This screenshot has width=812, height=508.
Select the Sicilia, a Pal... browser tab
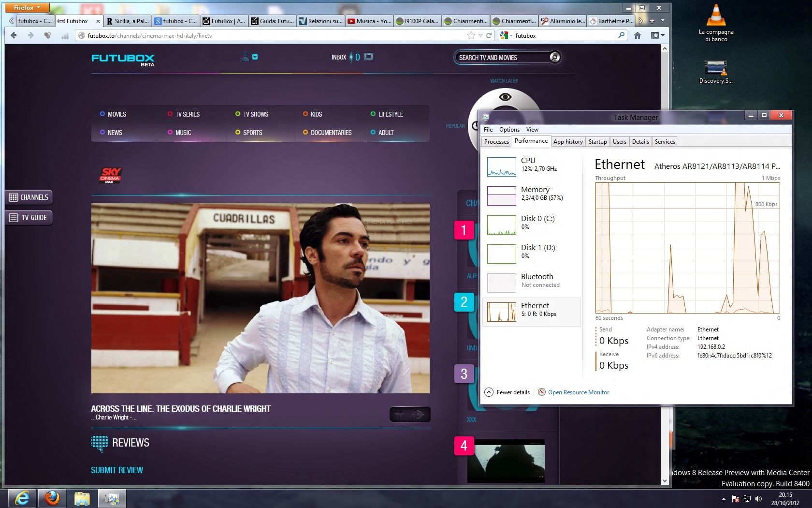[x=128, y=21]
